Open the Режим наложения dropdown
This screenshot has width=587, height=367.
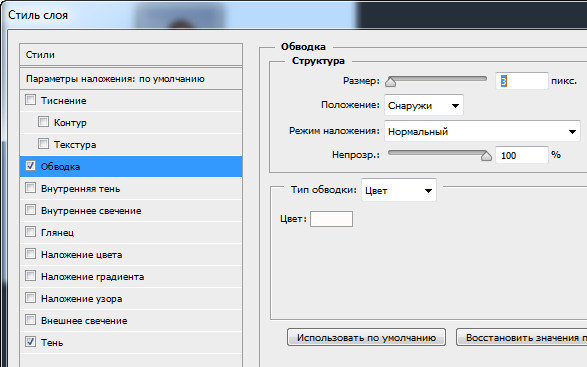click(482, 131)
